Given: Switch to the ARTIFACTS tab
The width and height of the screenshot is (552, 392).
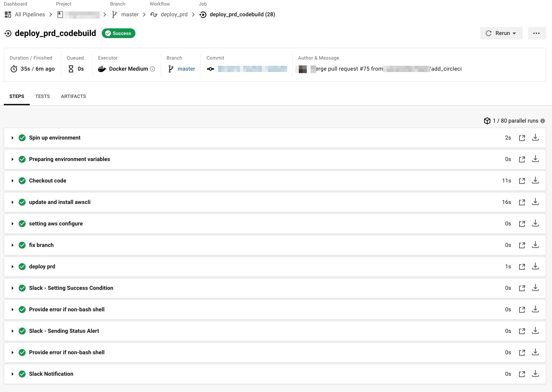Looking at the screenshot, I should pyautogui.click(x=73, y=96).
